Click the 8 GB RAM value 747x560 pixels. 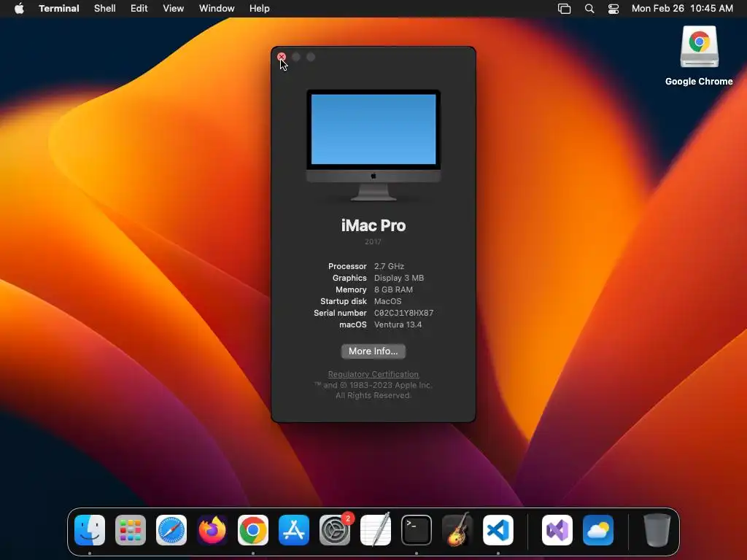393,289
